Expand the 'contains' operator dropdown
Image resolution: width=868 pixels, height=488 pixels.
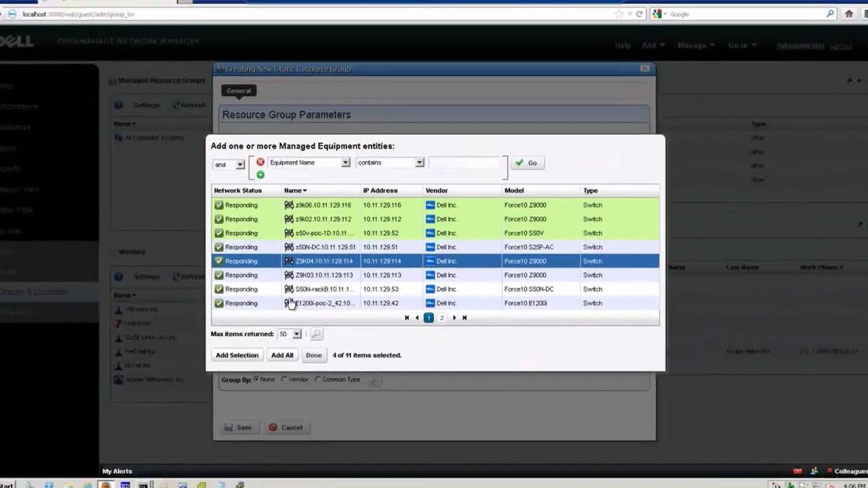pyautogui.click(x=419, y=163)
